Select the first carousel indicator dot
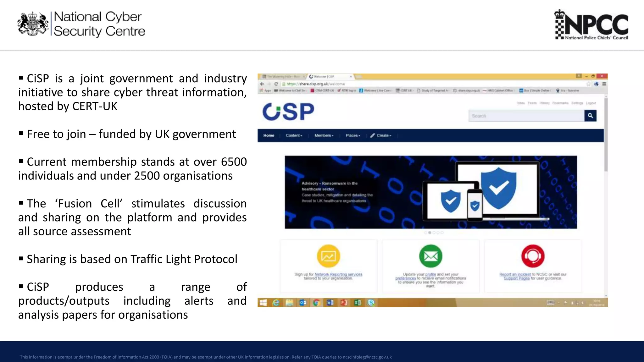The height and width of the screenshot is (362, 644). [425, 233]
